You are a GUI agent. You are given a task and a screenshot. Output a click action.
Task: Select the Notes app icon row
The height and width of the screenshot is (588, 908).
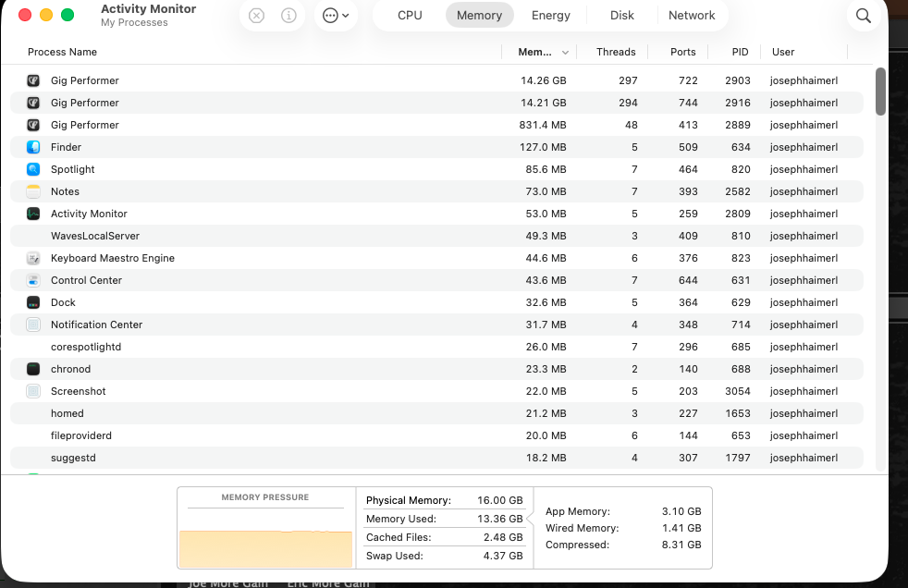coord(33,191)
